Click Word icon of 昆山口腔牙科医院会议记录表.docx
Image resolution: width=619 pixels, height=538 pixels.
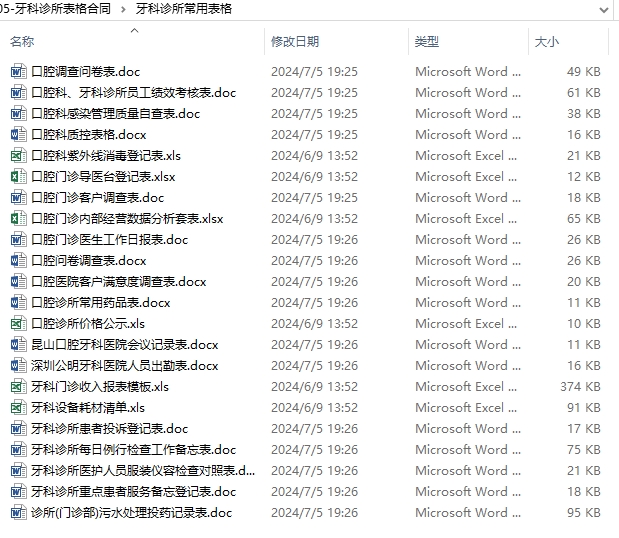[x=18, y=345]
